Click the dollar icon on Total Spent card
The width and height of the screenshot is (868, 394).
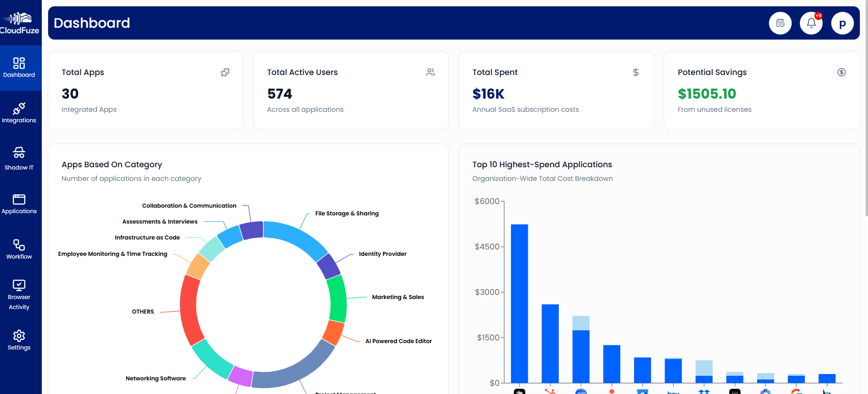[x=636, y=72]
